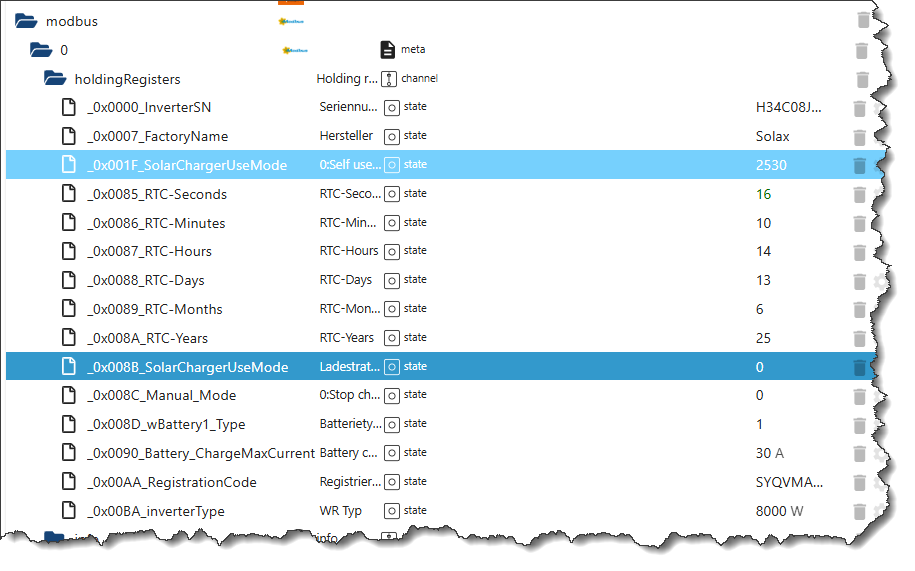
Task: Collapse the holdingRegisters folder
Action: (55, 79)
